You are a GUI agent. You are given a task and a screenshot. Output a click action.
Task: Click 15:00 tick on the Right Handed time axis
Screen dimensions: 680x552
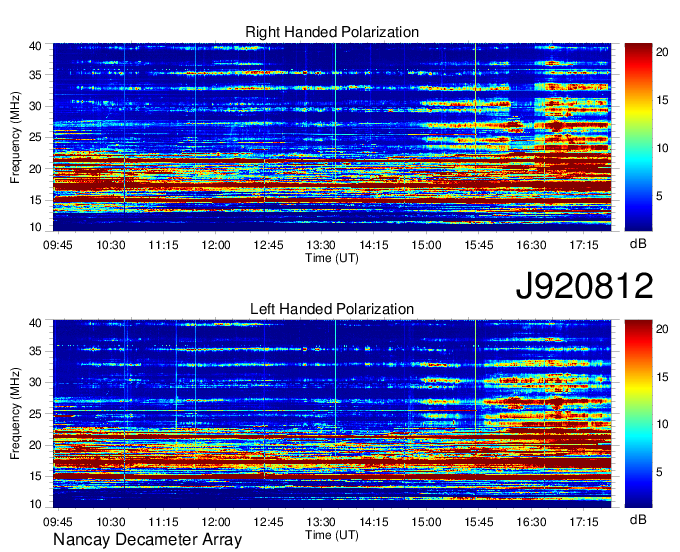pos(426,245)
